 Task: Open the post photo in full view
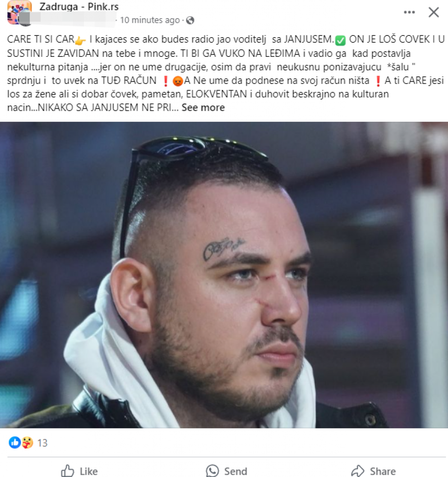224,275
